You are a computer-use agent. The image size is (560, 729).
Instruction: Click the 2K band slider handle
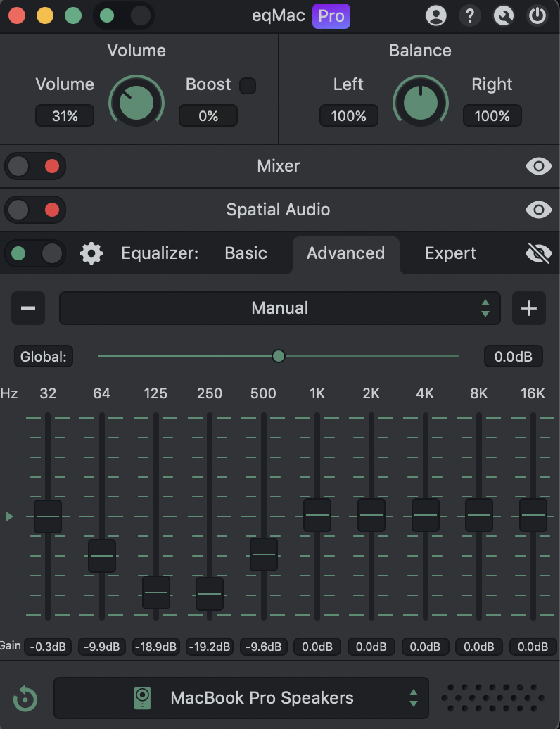click(x=371, y=514)
